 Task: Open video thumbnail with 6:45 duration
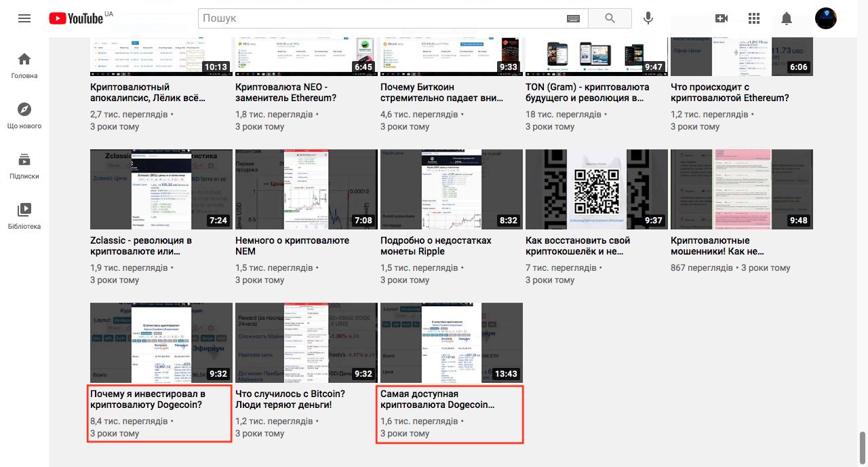point(307,56)
